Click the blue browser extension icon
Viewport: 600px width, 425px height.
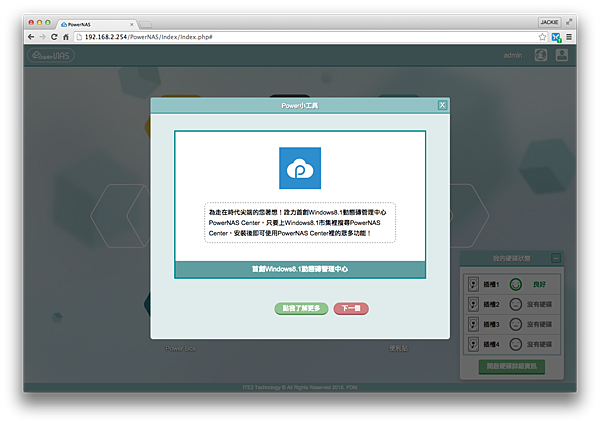tap(556, 37)
